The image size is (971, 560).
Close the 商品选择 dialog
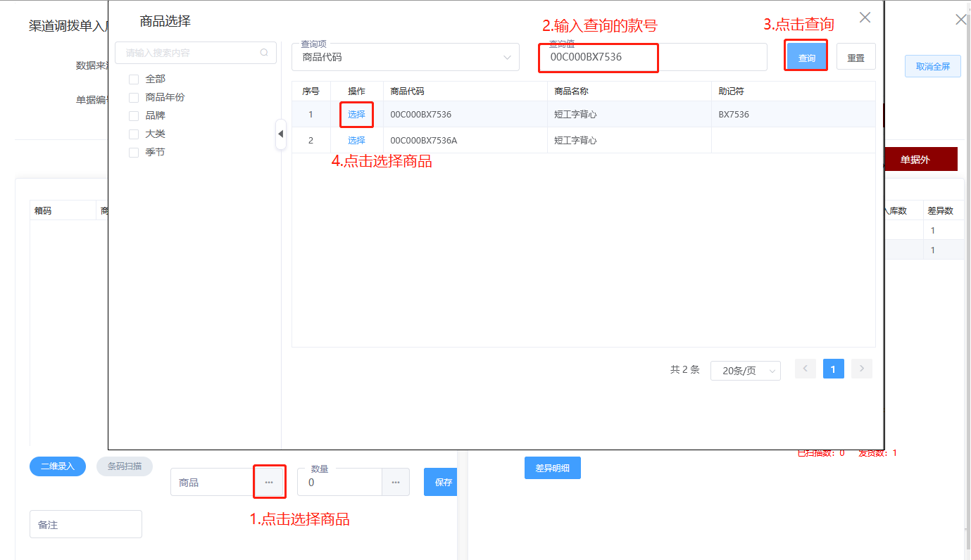[x=865, y=18]
